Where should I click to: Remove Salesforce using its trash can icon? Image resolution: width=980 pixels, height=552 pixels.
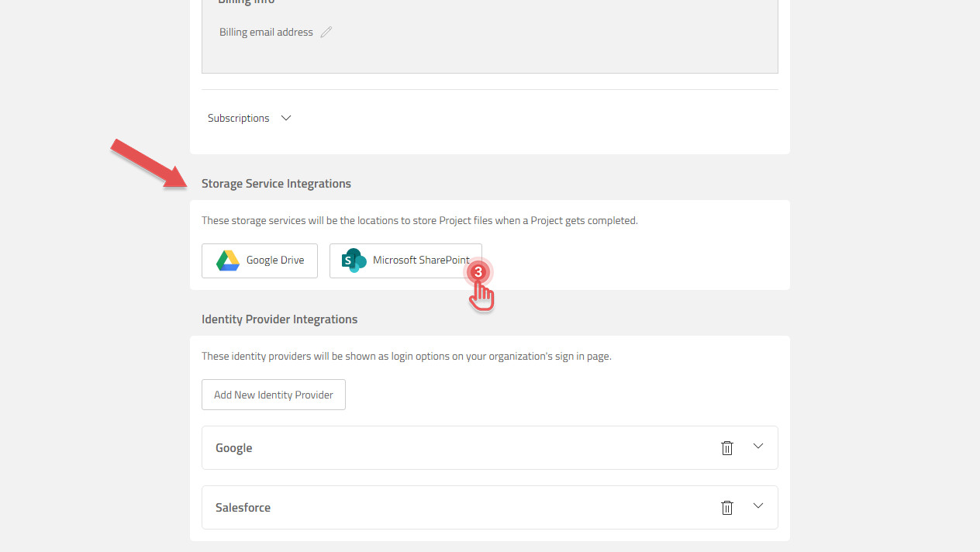(x=726, y=507)
